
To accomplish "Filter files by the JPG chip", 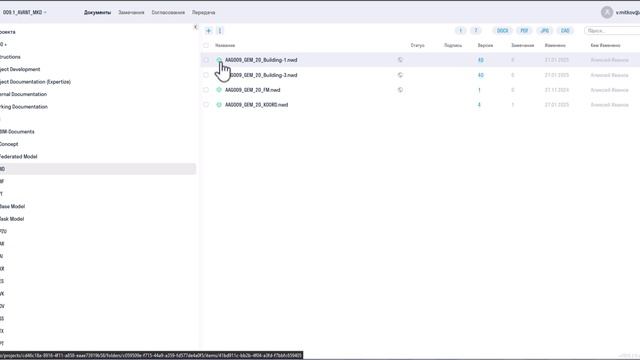I will [x=544, y=31].
